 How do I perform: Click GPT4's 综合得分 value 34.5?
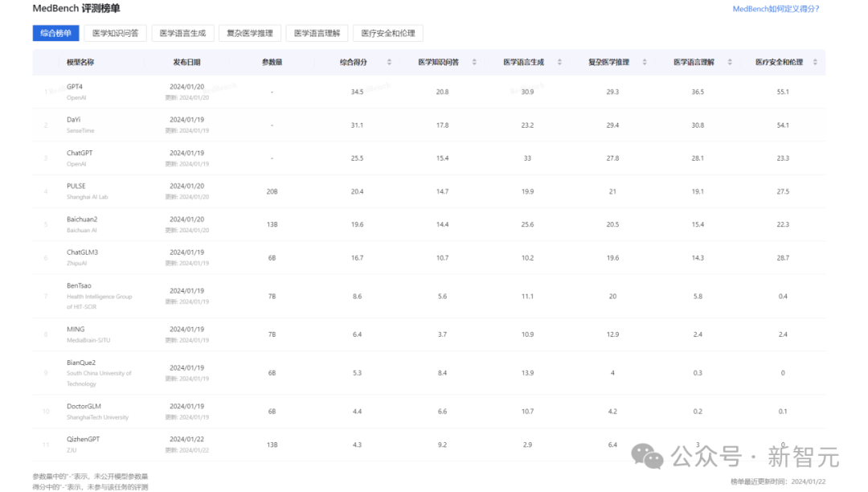coord(357,92)
